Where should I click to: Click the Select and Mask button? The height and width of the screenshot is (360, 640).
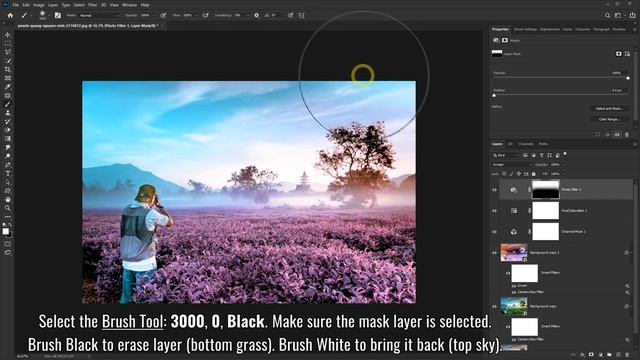[609, 109]
